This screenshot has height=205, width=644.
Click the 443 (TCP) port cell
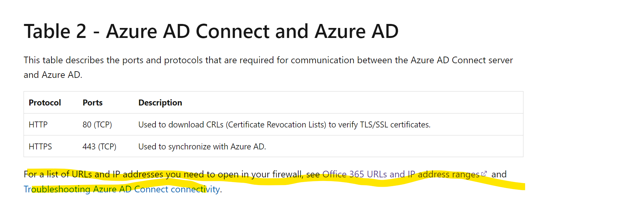coord(99,146)
